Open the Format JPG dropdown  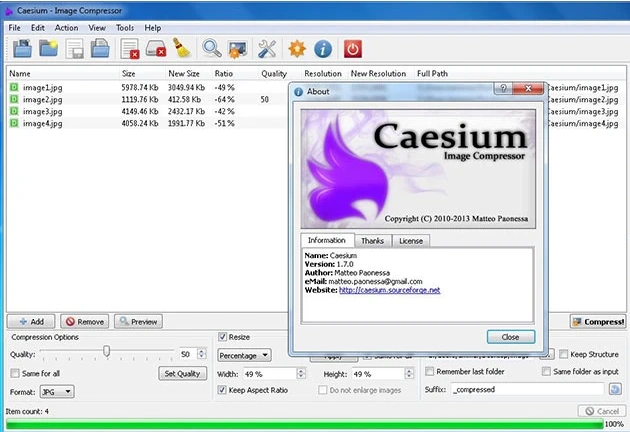pos(57,391)
